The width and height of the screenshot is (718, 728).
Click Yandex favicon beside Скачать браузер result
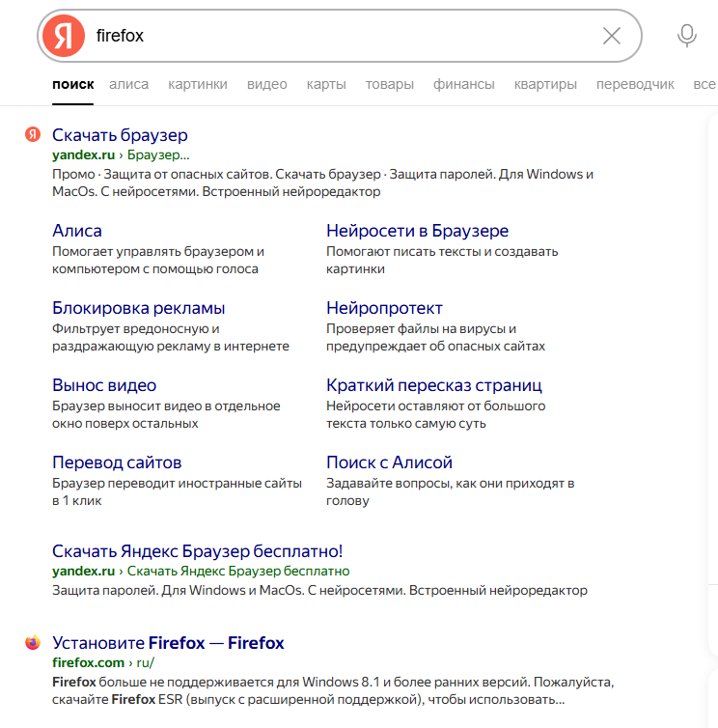(33, 134)
